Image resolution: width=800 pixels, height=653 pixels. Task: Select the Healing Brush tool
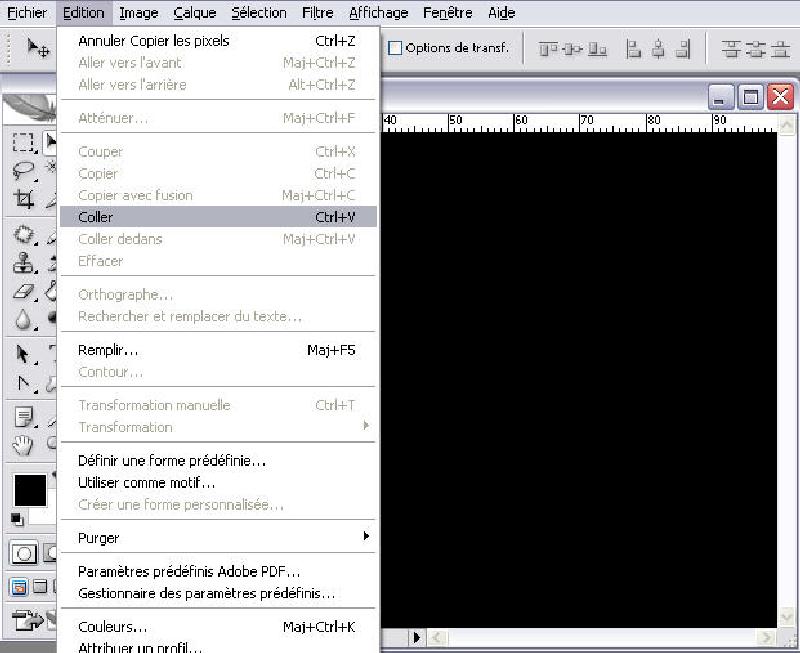coord(23,235)
